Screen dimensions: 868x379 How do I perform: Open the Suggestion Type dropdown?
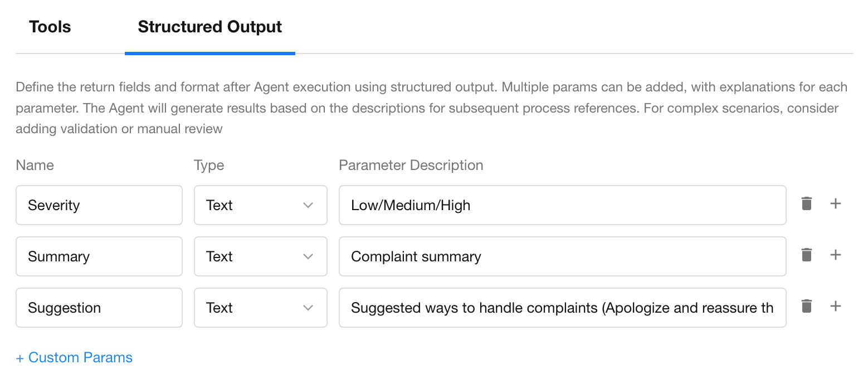260,308
